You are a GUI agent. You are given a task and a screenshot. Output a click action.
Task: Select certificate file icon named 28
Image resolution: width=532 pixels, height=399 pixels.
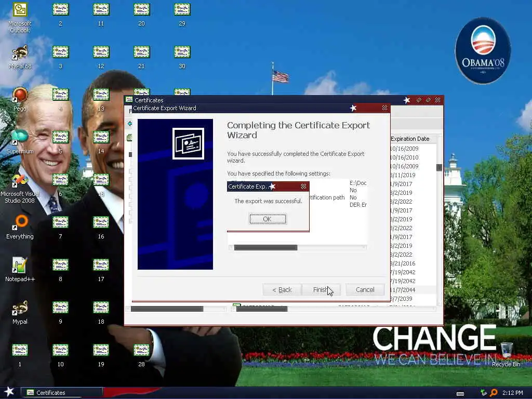(x=141, y=355)
